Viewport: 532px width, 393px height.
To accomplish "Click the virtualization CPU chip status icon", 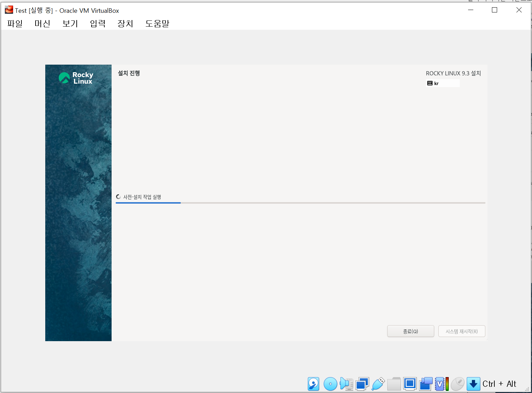I will (x=439, y=384).
